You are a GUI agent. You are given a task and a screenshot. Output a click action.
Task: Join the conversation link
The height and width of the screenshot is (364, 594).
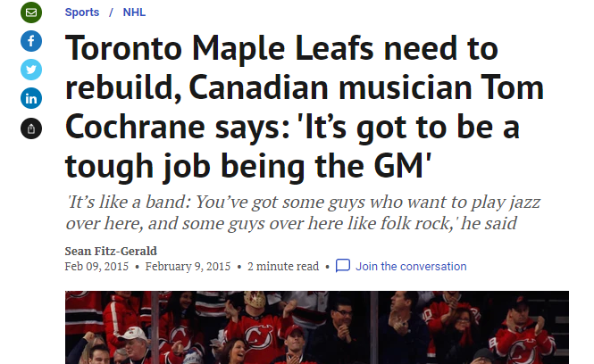(411, 266)
